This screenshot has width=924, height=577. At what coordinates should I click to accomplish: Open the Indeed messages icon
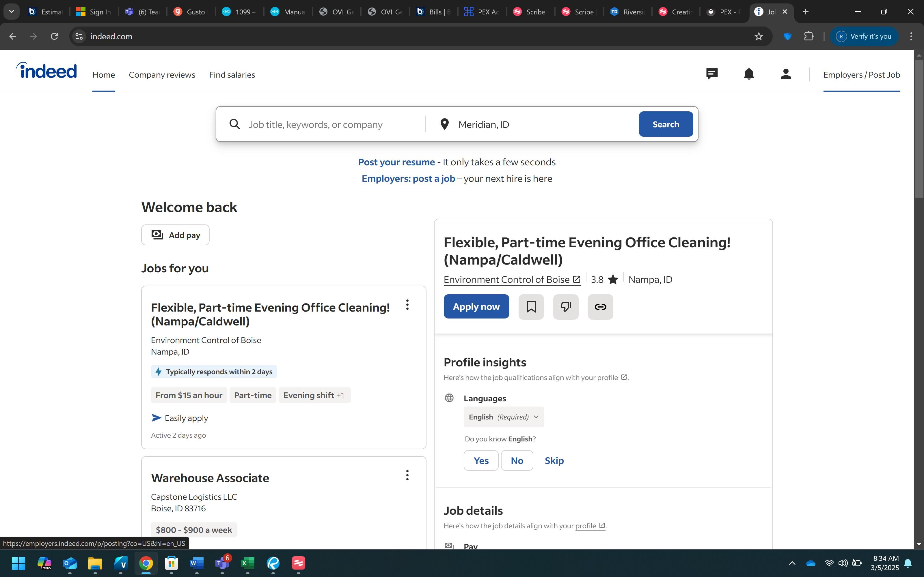point(712,74)
